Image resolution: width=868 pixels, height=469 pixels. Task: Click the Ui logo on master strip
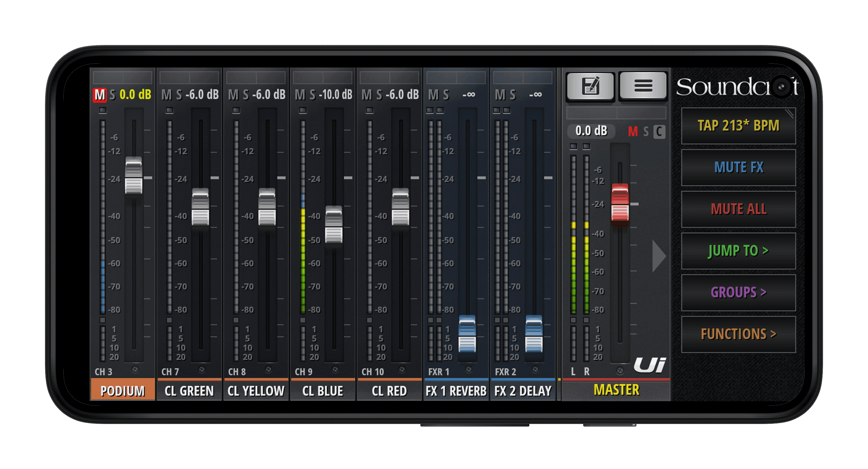click(x=650, y=365)
